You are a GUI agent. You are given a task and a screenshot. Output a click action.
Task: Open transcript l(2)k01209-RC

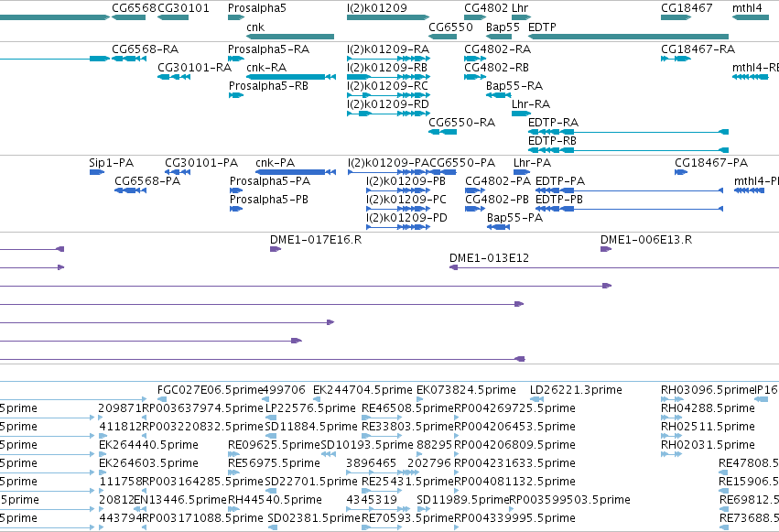pyautogui.click(x=388, y=95)
